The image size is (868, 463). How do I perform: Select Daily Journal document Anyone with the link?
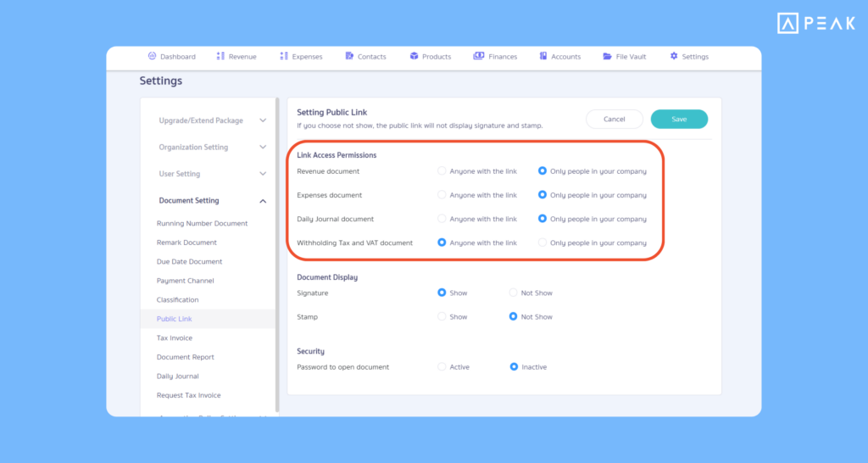(x=442, y=219)
